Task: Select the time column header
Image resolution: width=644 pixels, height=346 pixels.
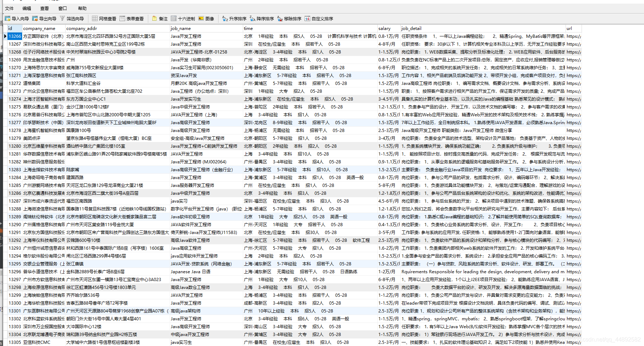Action: point(310,28)
